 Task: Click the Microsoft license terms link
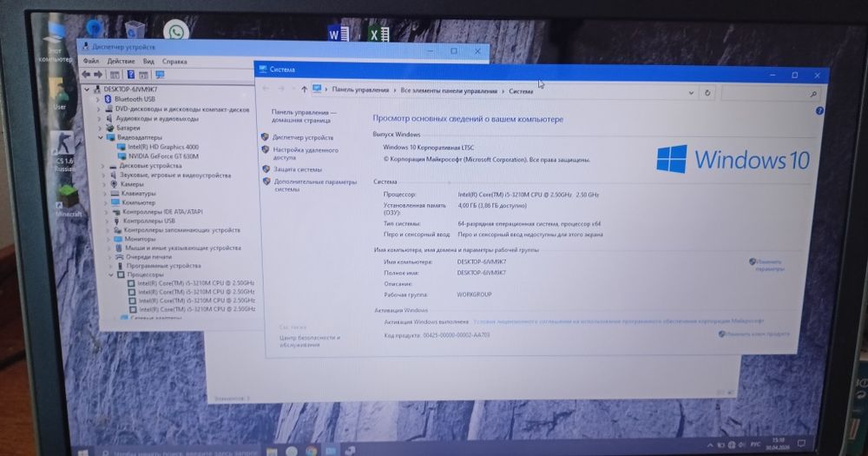(x=618, y=321)
